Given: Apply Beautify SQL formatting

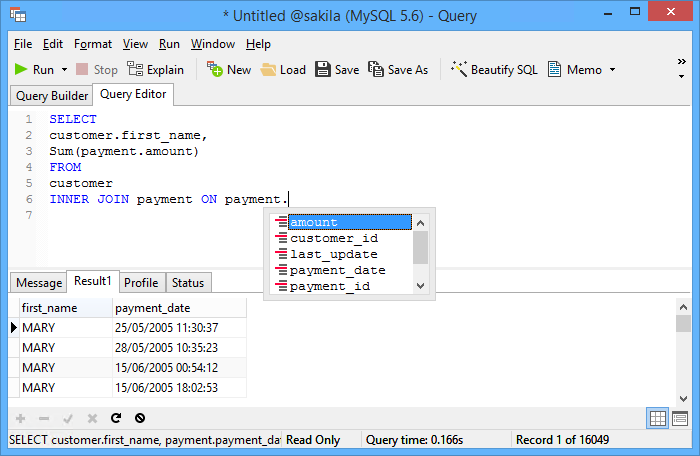Looking at the screenshot, I should click(494, 70).
